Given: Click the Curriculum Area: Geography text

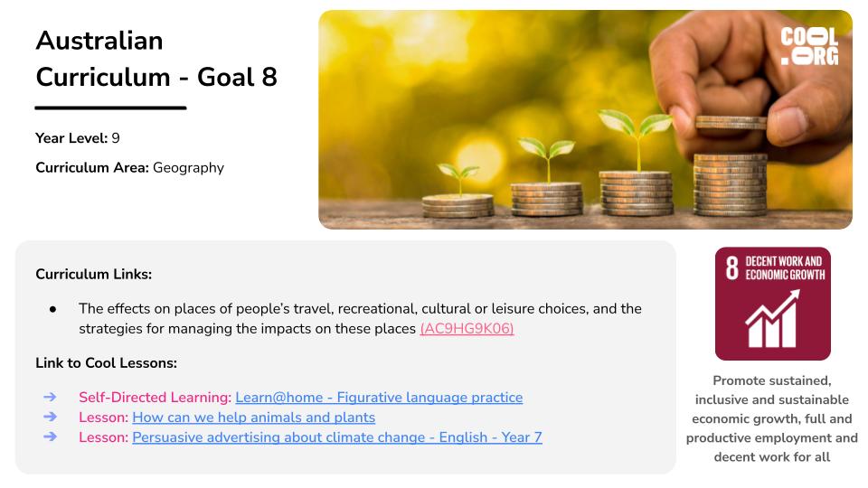Looking at the screenshot, I should pyautogui.click(x=129, y=168).
